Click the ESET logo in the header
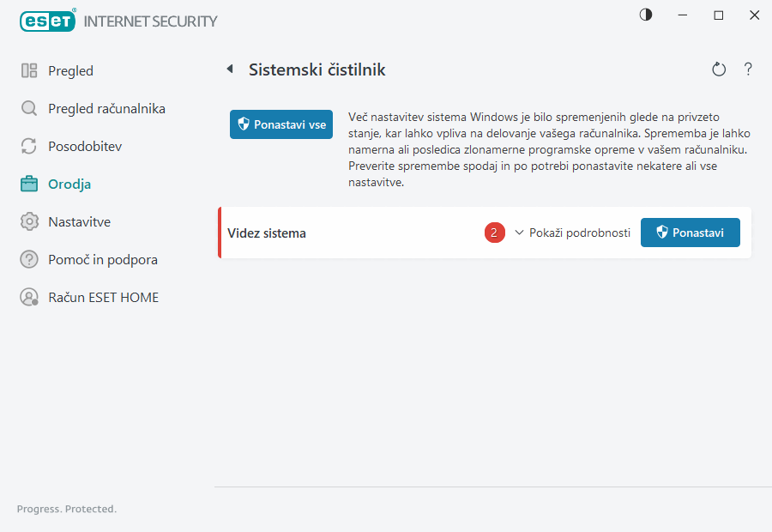 (48, 21)
